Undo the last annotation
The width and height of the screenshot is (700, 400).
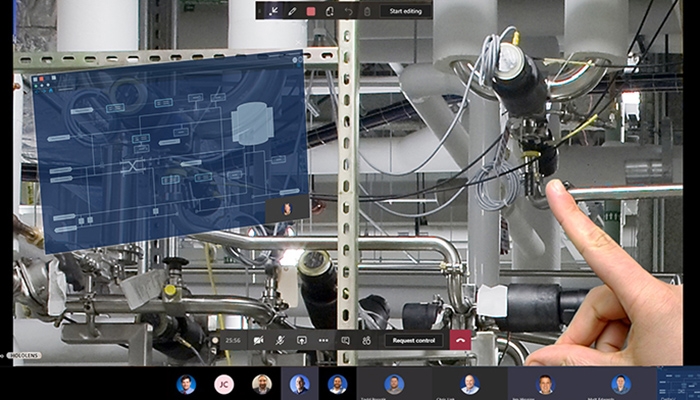pyautogui.click(x=349, y=12)
